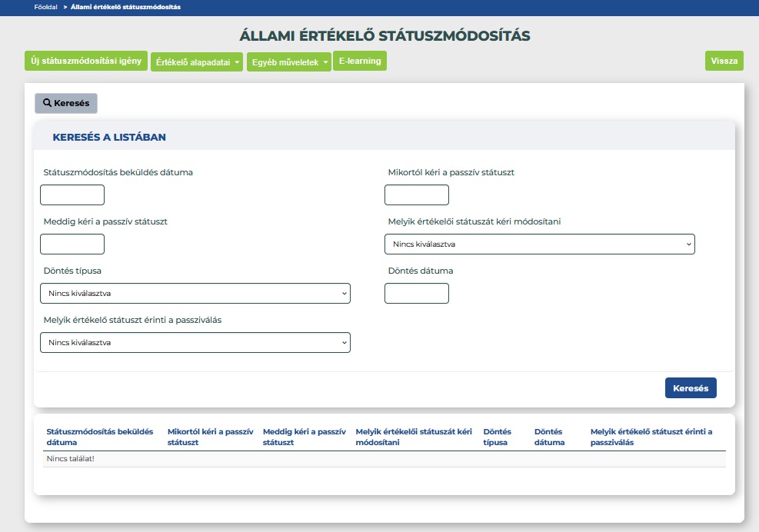This screenshot has width=759, height=532.
Task: Sort by Döntés típusa column header
Action: point(497,437)
